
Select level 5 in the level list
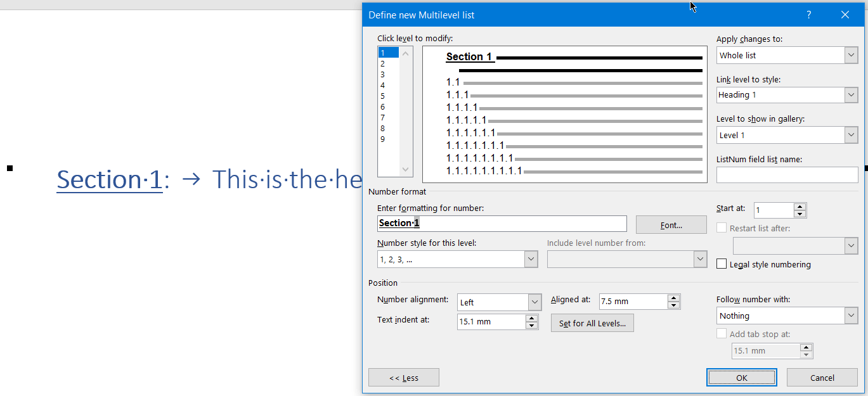click(x=389, y=96)
